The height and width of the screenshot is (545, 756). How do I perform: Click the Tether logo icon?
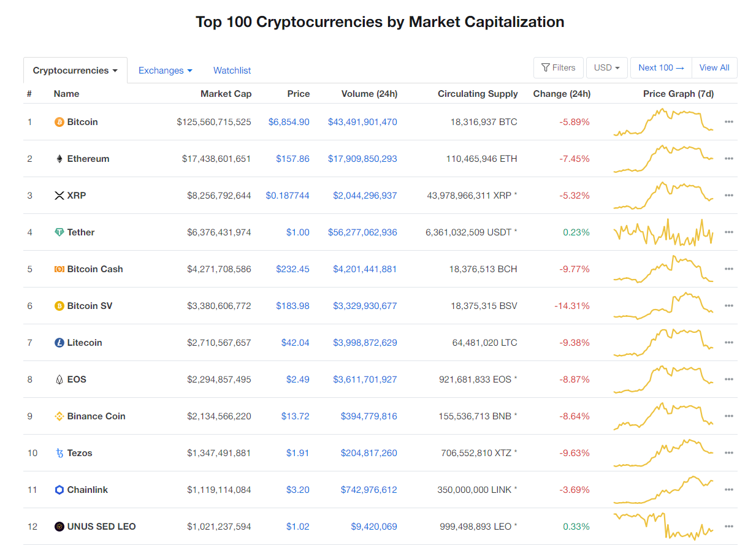59,232
